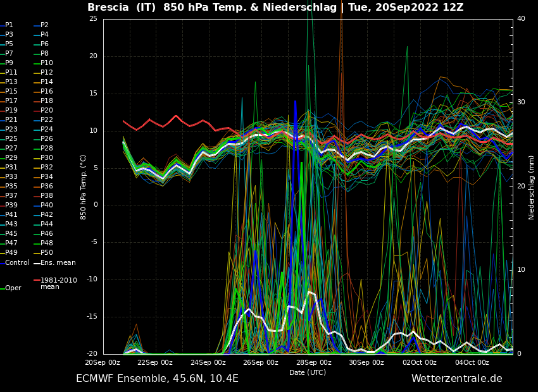The height and width of the screenshot is (392, 538).
Task: Click the P47 legend entry
Action: (9, 243)
